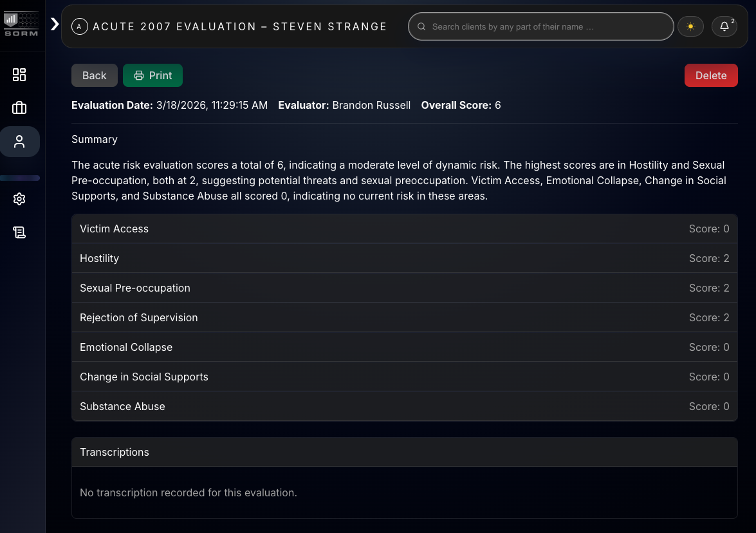Click the Back button

(94, 75)
